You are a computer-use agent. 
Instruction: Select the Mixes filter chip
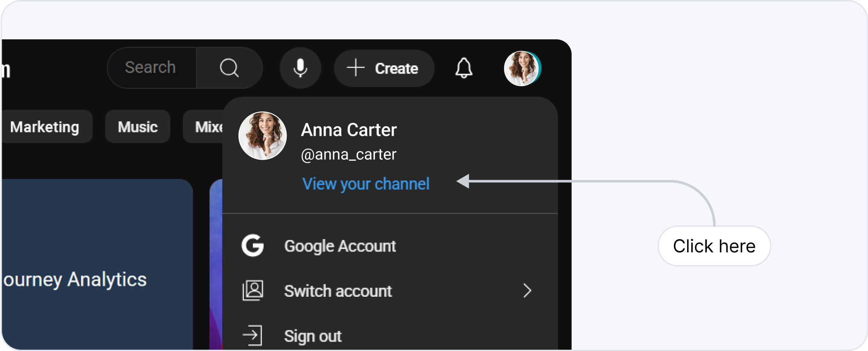click(203, 127)
